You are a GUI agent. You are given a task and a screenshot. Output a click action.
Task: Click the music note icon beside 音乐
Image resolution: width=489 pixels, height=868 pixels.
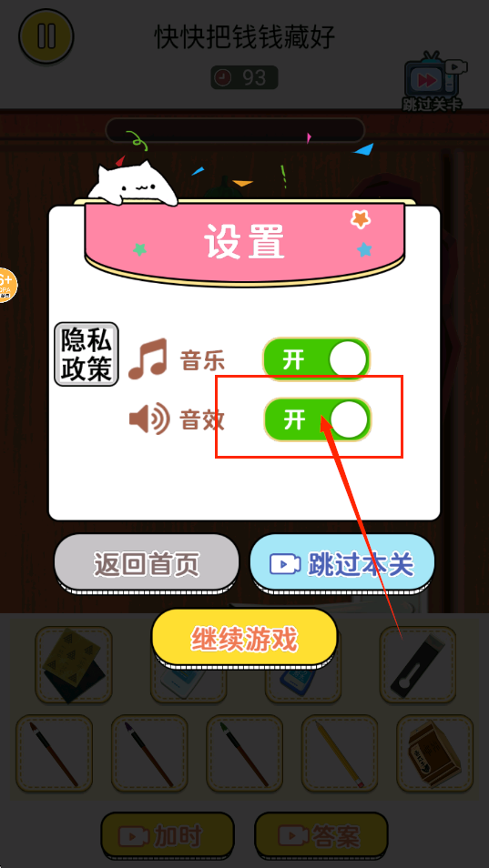(x=148, y=358)
